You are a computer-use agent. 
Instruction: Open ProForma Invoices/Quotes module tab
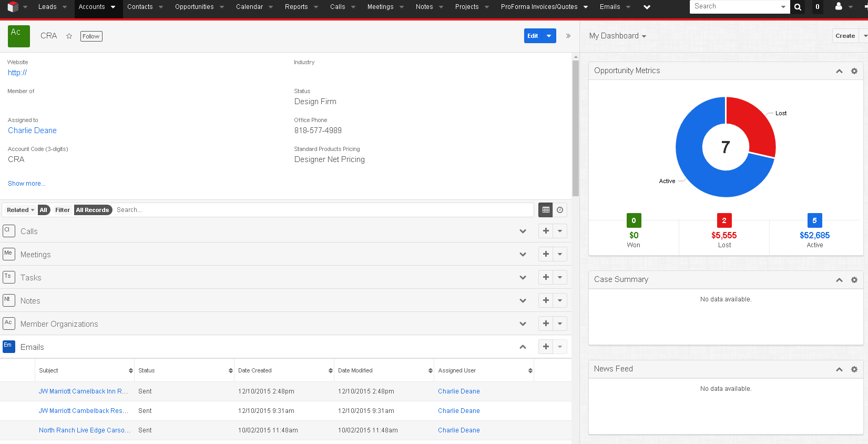539,7
